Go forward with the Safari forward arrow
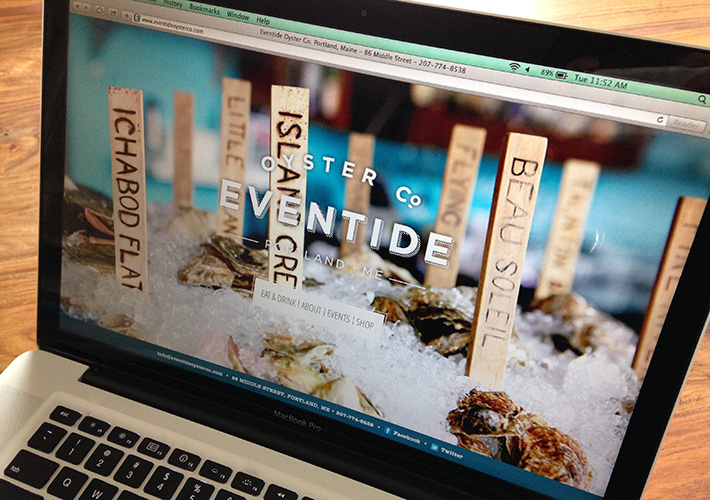710x500 pixels. pyautogui.click(x=86, y=8)
